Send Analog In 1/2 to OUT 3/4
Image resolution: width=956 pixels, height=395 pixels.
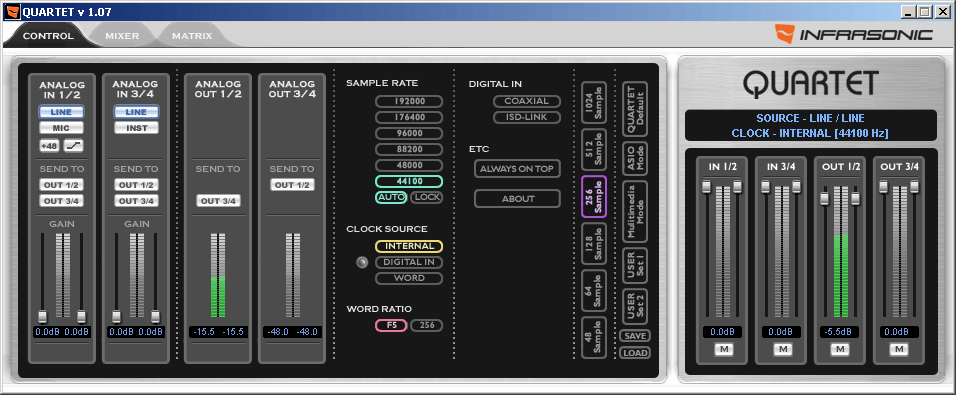[62, 201]
